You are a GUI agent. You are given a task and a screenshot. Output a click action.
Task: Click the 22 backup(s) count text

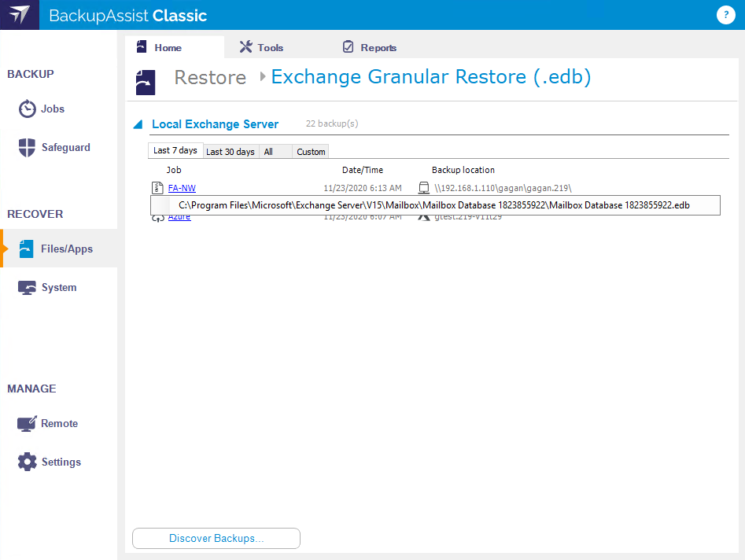click(x=332, y=123)
